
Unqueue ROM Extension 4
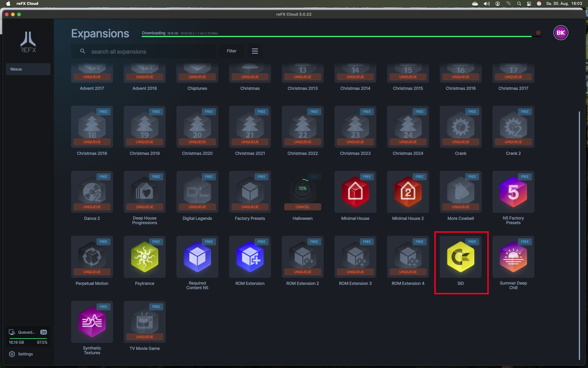pos(408,272)
